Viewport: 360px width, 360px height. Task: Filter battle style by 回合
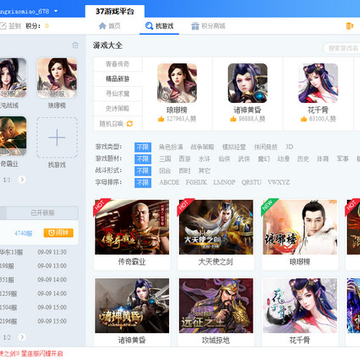[165, 171]
